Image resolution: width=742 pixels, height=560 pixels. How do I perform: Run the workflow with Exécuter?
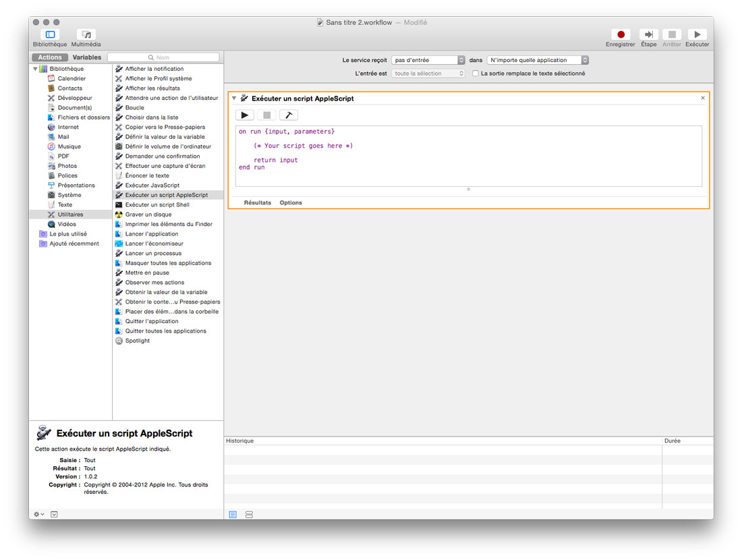pos(697,34)
